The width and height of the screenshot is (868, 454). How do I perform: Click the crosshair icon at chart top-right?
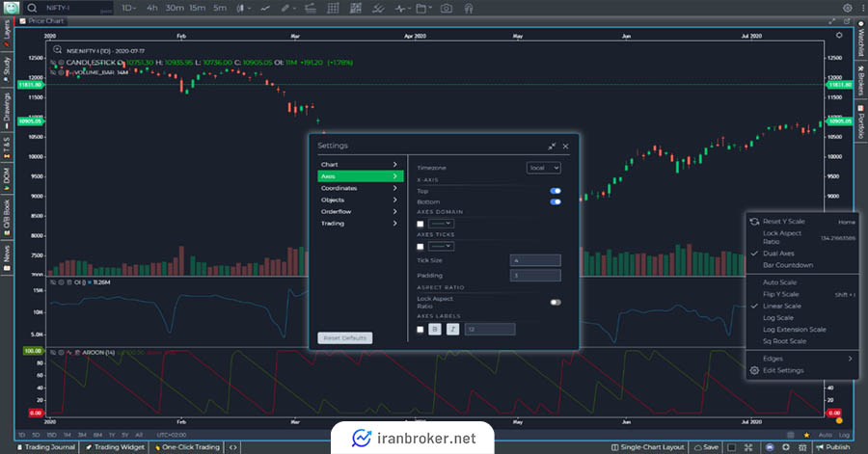click(839, 35)
